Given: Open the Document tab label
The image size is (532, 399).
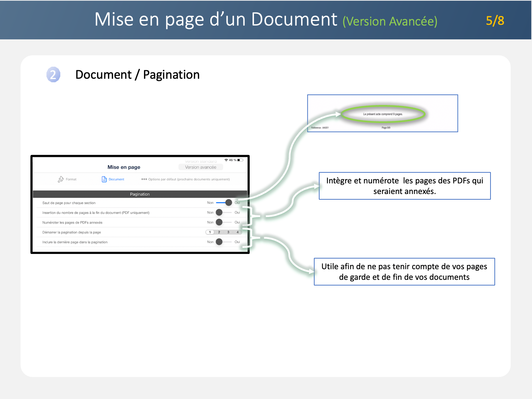Looking at the screenshot, I should [116, 179].
